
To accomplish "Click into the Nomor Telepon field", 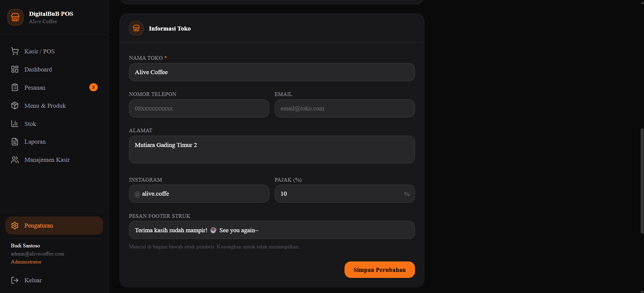I will pos(199,108).
